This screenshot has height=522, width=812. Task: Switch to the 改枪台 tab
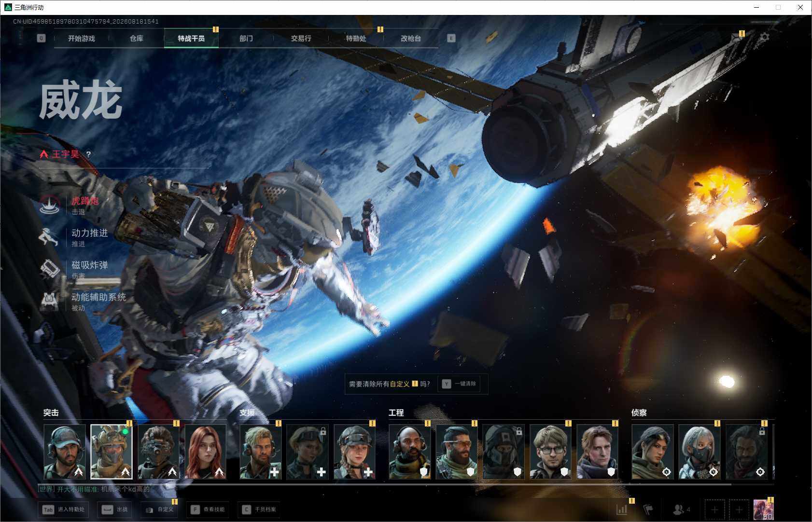[x=411, y=38]
